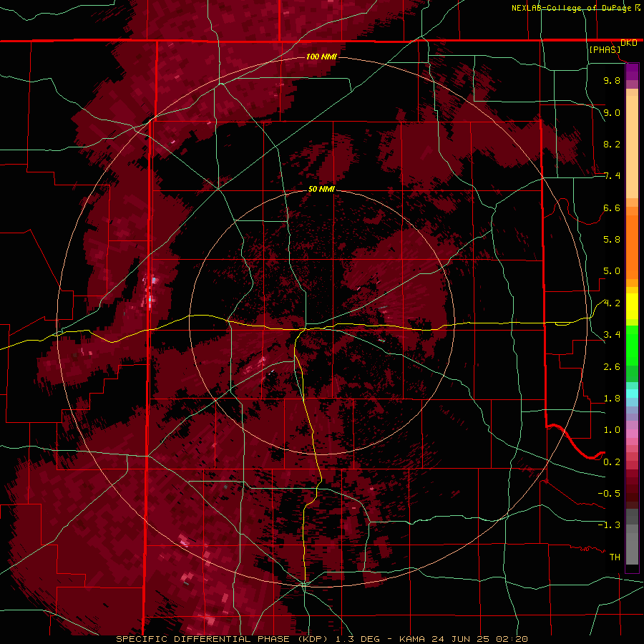Click the 4.2 value on the legend
The image size is (644, 644).
pyautogui.click(x=612, y=303)
